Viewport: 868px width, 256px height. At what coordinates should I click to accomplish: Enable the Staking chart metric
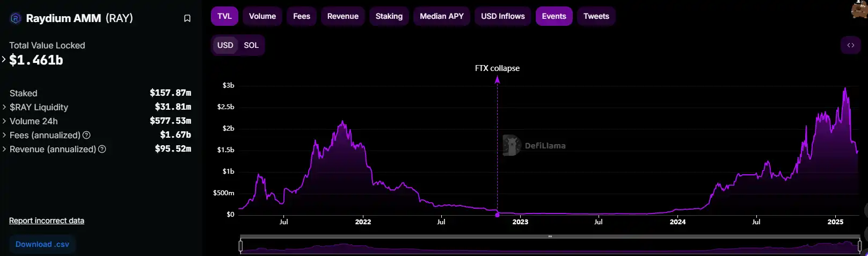[x=389, y=16]
